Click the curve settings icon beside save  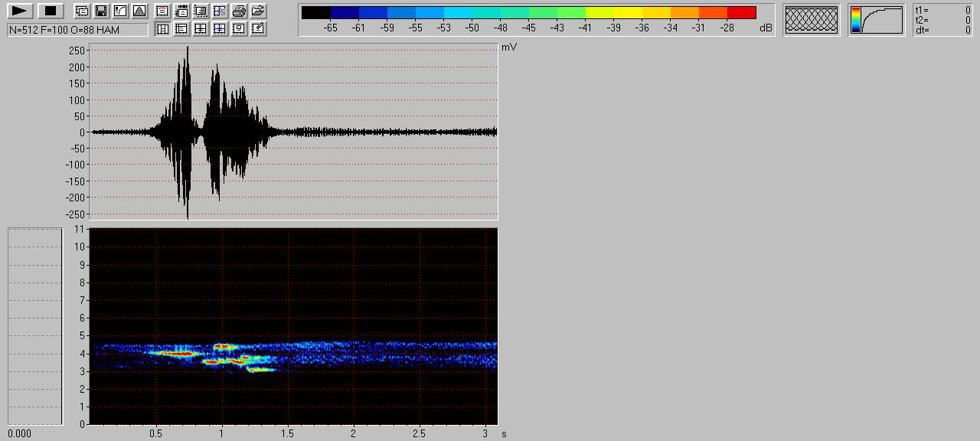click(x=119, y=11)
